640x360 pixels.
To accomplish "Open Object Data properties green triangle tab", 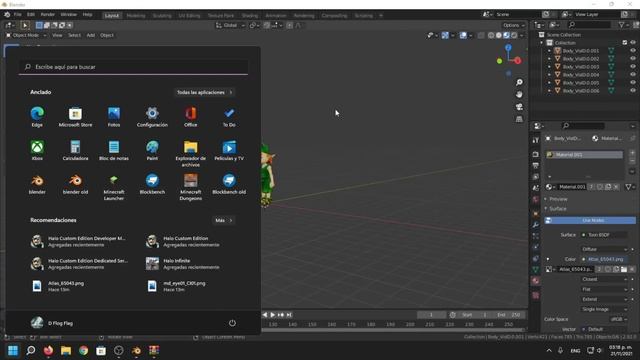I will point(536,269).
